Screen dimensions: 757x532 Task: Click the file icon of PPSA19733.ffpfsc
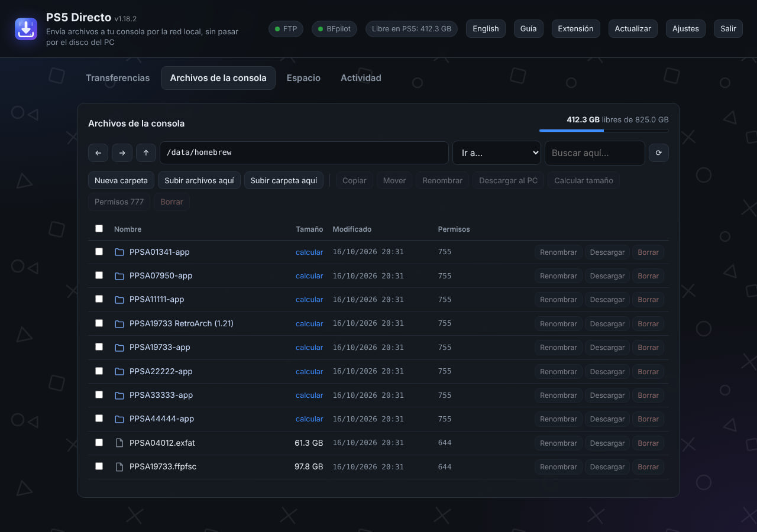point(119,467)
